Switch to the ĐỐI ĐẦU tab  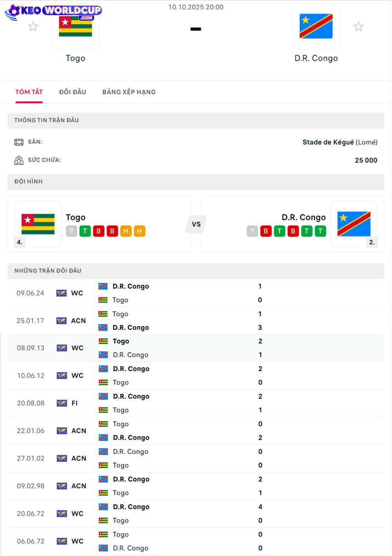73,92
